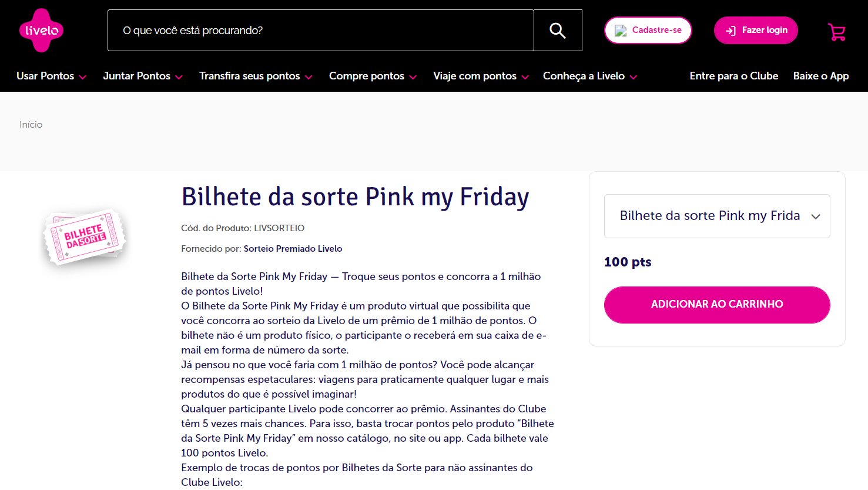Image resolution: width=868 pixels, height=490 pixels.
Task: Open the Transfira seus pontos dropdown
Action: [256, 76]
